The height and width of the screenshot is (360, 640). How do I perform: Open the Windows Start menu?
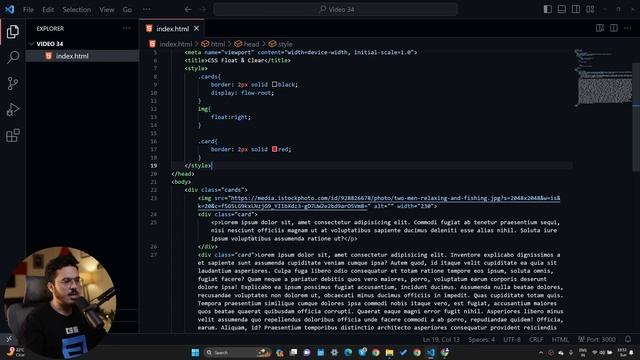(195, 352)
